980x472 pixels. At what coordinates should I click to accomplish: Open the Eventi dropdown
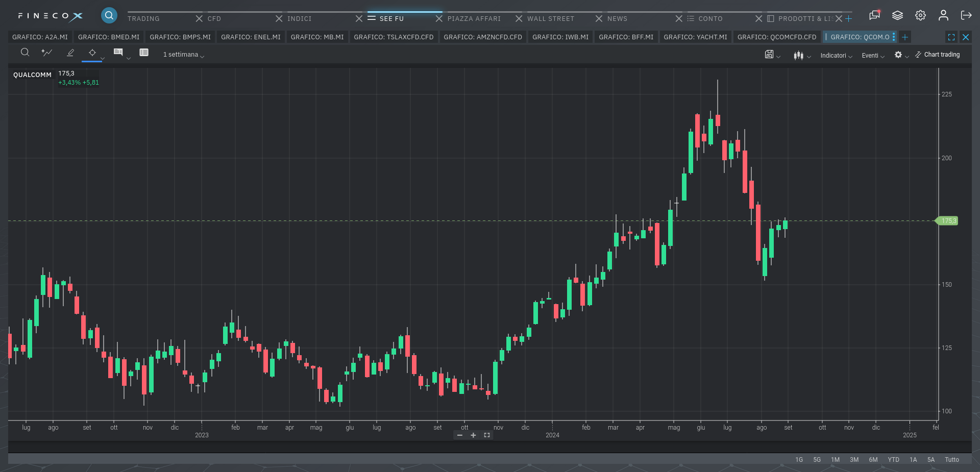(873, 55)
